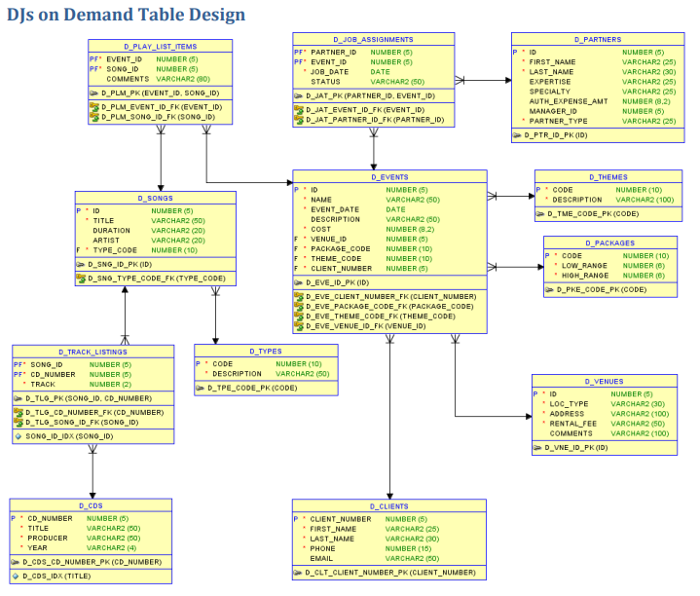700x596 pixels.
Task: Click the PARTNER_TYPE column row
Action: [x=598, y=121]
